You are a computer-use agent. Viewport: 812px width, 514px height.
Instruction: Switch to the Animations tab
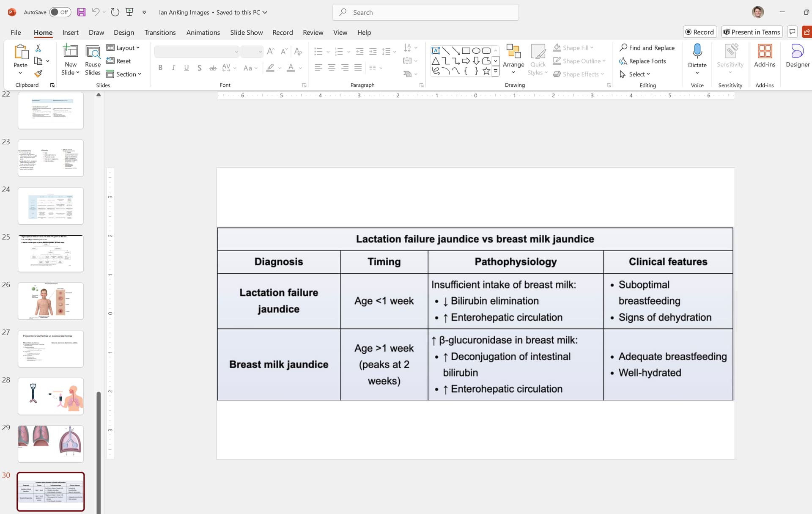pos(203,32)
